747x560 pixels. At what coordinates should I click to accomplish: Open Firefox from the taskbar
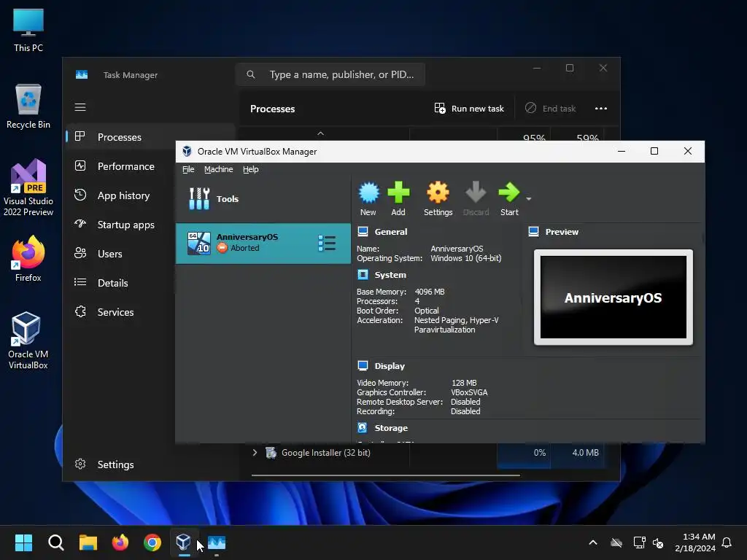(120, 542)
